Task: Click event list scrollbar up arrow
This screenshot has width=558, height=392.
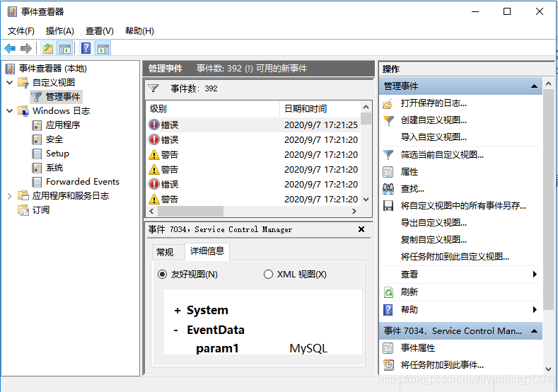Action: [366, 107]
